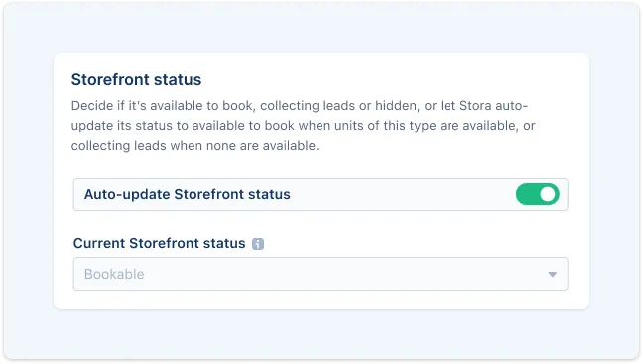Click the description paragraph starting with Decide
643x364 pixels.
(303, 125)
